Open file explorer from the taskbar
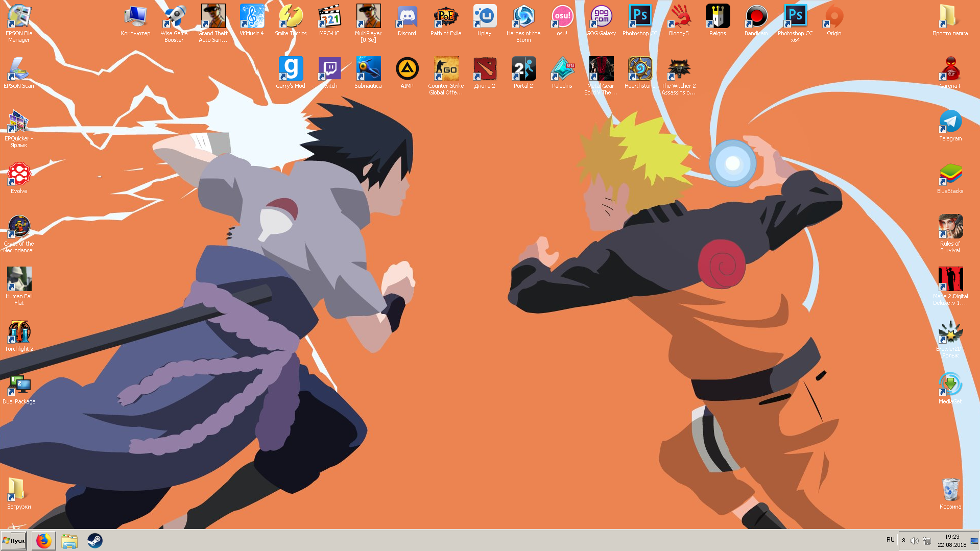Screen dimensions: 980x551 (69, 540)
